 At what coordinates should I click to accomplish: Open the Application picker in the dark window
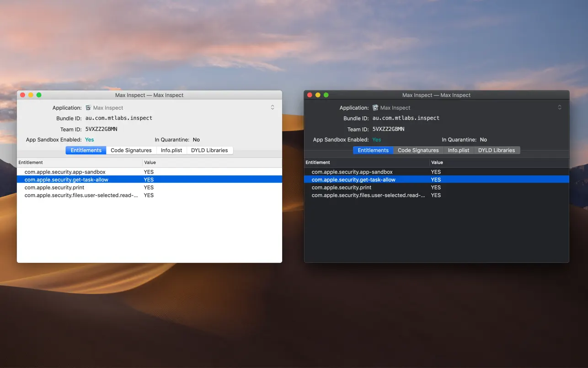559,107
